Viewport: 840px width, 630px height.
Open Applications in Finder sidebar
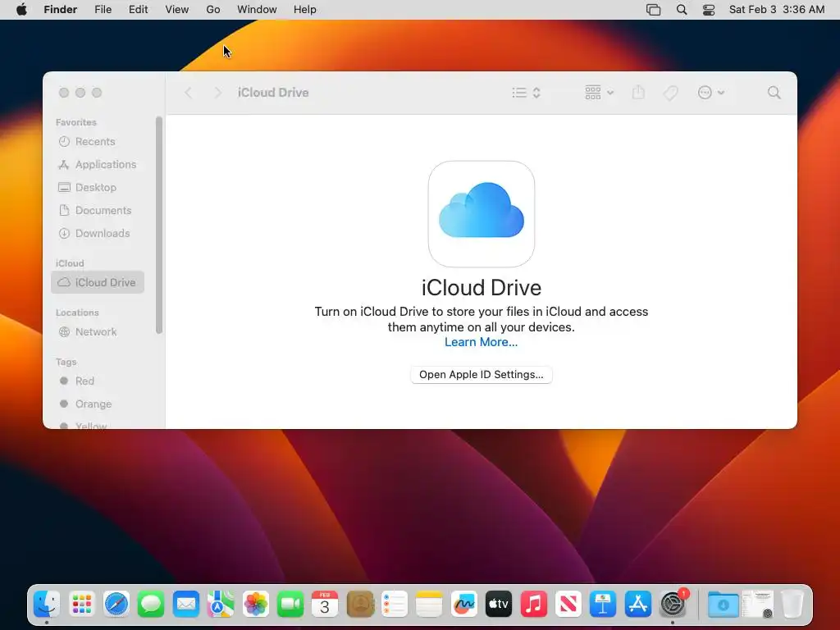click(98, 164)
